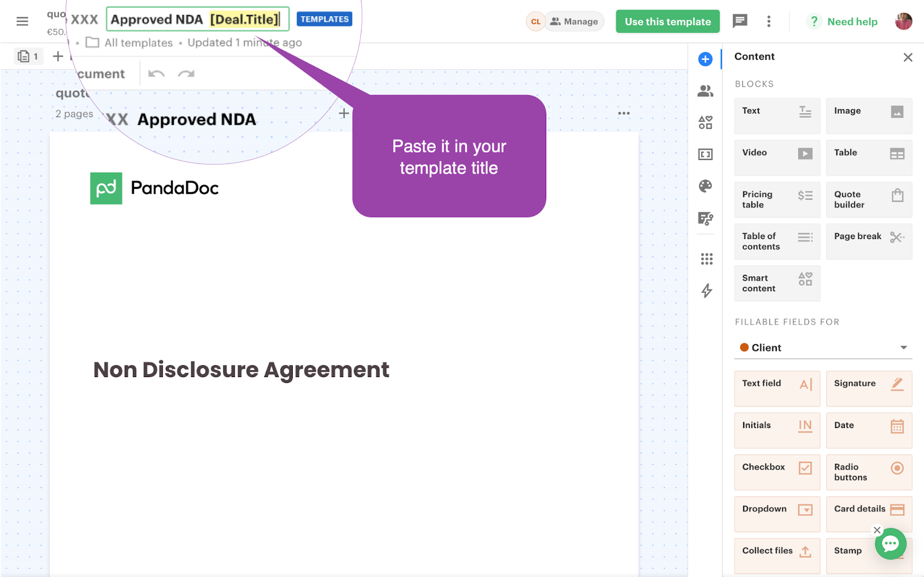Close the Content panel
The width and height of the screenshot is (924, 577).
[x=908, y=57]
